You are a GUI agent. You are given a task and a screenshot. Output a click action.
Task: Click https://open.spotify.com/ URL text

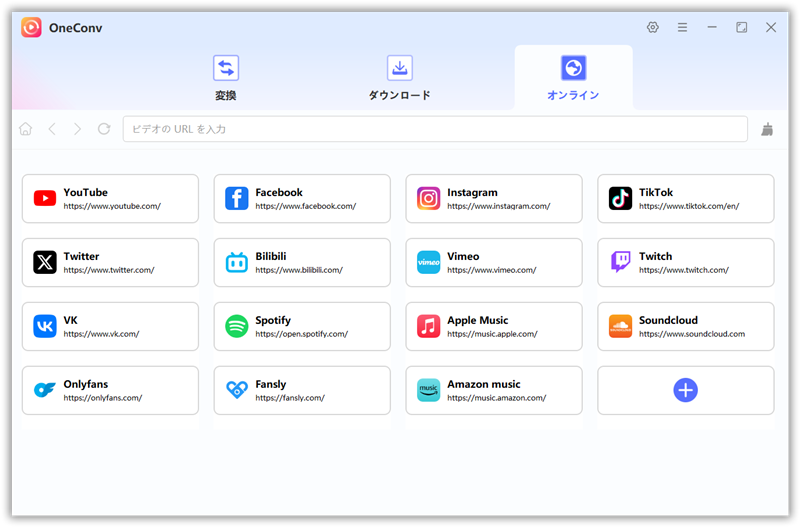(x=302, y=334)
